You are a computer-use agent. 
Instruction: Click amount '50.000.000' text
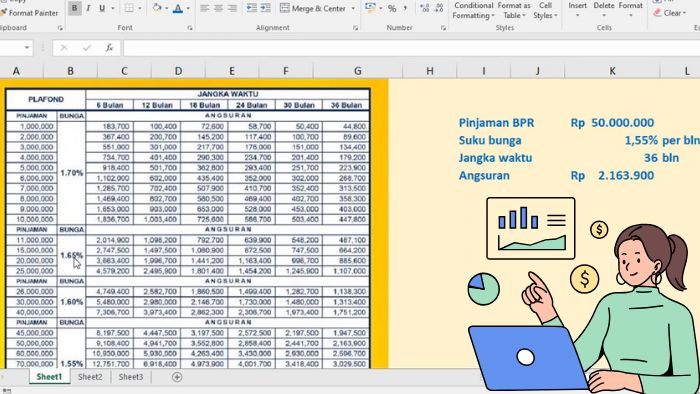(x=622, y=123)
